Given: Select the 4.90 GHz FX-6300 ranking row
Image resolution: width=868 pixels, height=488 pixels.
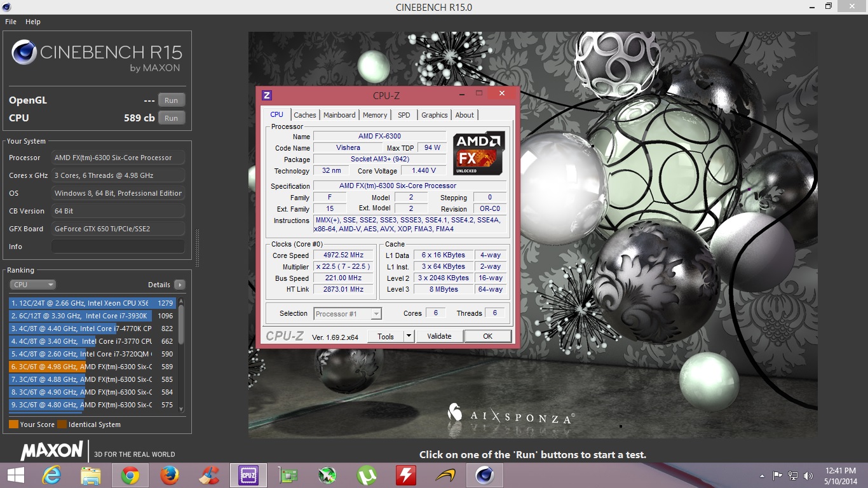Looking at the screenshot, I should 93,392.
